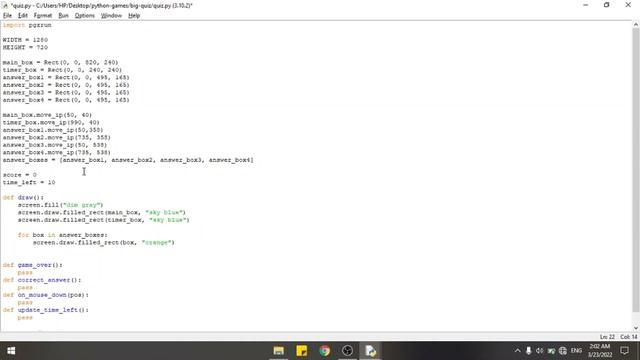Click the def game_over(): line
Screen dimensions: 640x360
pos(33,265)
